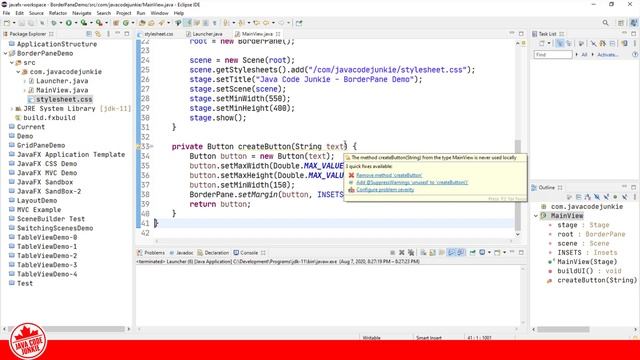
Task: Click the editor vertical scrollbar thumb
Action: (x=518, y=186)
